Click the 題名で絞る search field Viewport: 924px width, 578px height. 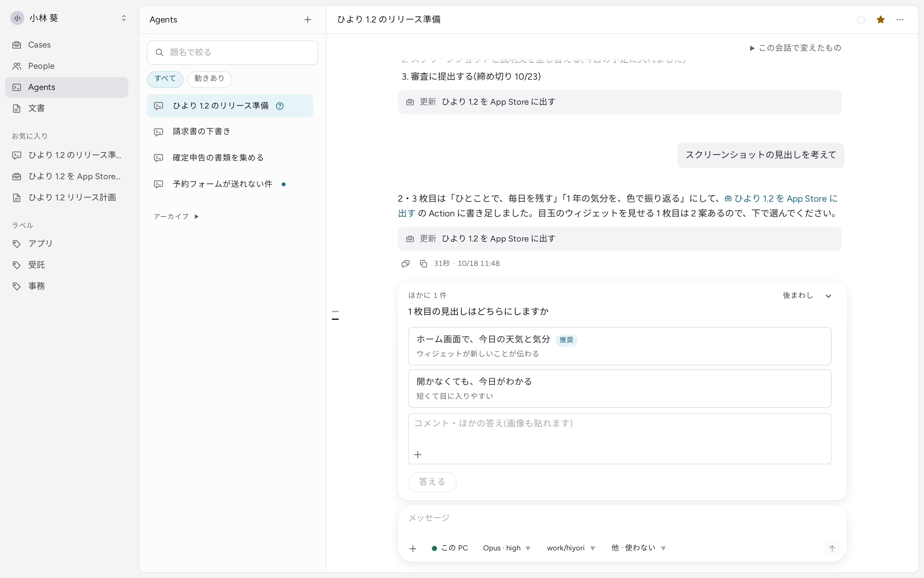232,52
